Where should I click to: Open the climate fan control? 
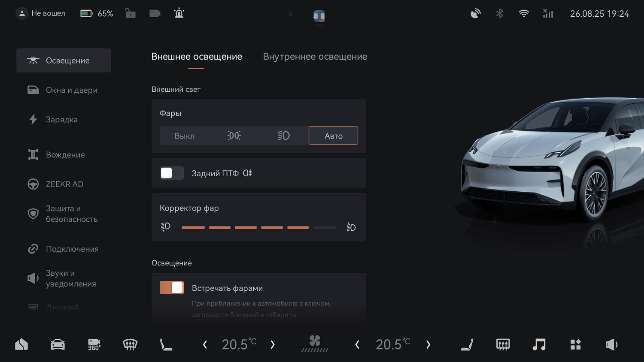pos(315,344)
